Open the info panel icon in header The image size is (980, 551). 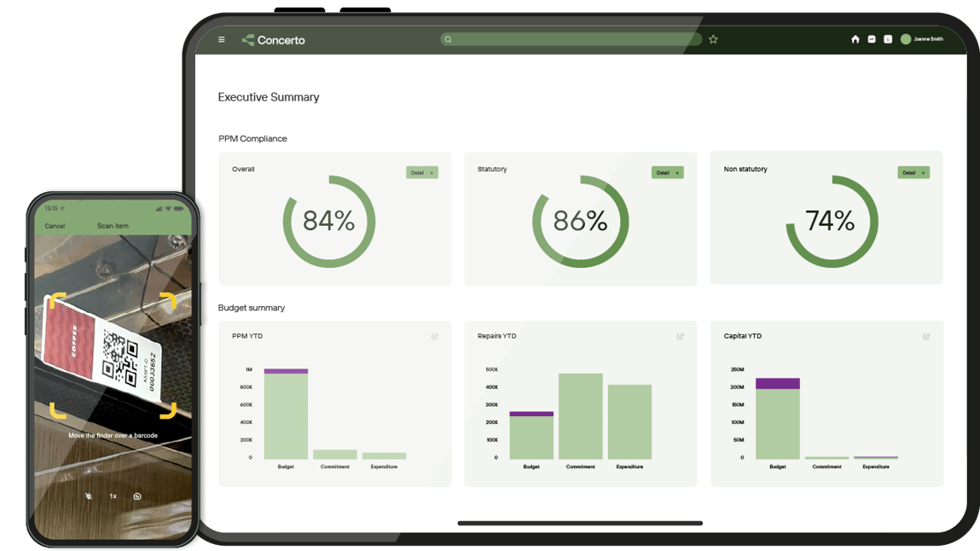[888, 38]
